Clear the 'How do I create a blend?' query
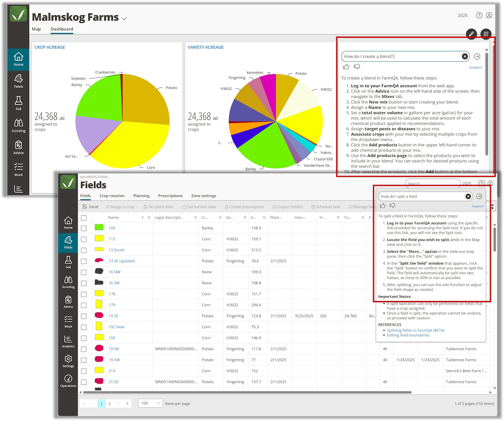This screenshot has height=421, width=504. (x=465, y=56)
